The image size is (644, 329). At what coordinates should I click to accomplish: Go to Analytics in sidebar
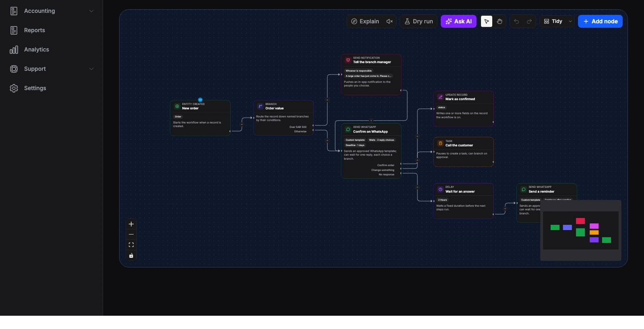tap(52, 49)
